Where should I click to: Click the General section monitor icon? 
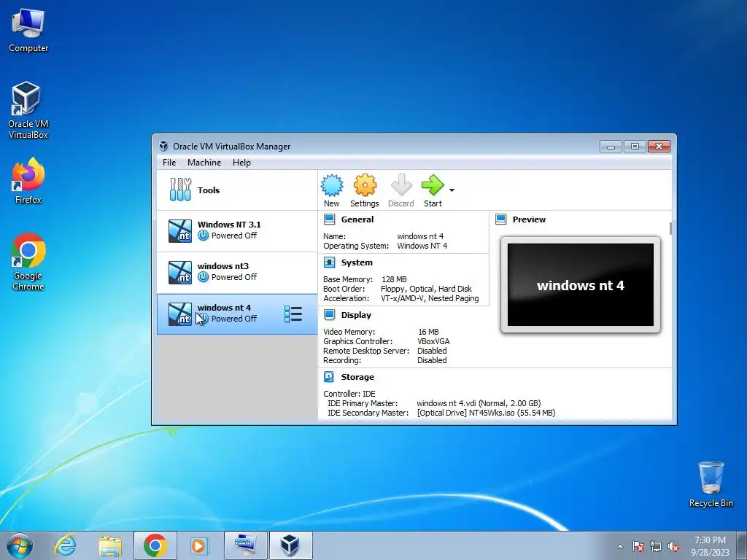329,219
